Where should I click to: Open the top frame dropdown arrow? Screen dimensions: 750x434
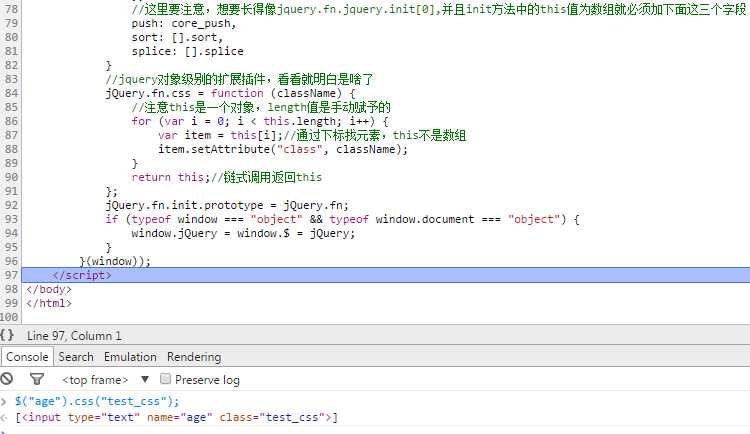[145, 379]
